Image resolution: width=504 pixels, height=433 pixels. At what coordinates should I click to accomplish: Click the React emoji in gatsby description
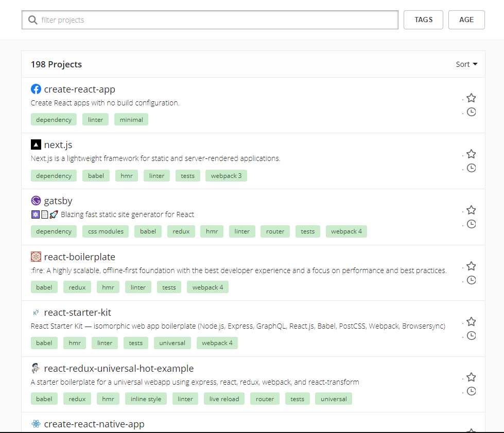click(x=36, y=214)
